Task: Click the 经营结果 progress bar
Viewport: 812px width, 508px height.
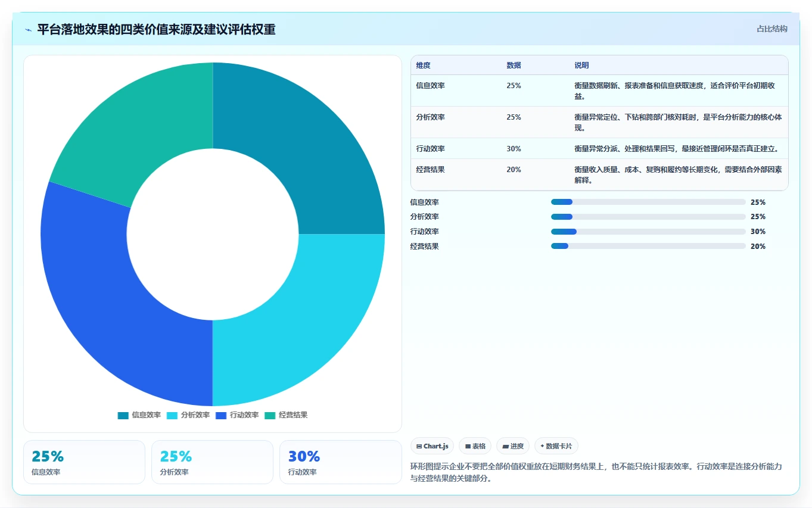Action: click(x=648, y=246)
